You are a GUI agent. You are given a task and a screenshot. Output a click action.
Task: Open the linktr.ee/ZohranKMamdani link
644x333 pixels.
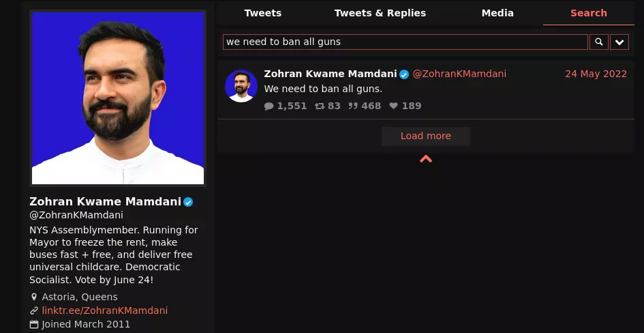point(105,310)
